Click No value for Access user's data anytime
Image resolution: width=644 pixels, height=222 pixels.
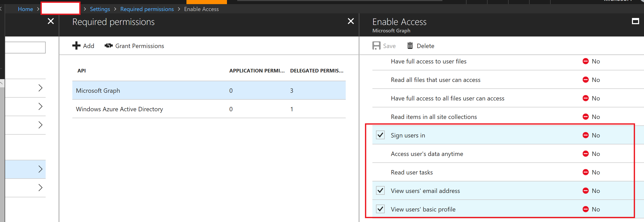click(596, 154)
